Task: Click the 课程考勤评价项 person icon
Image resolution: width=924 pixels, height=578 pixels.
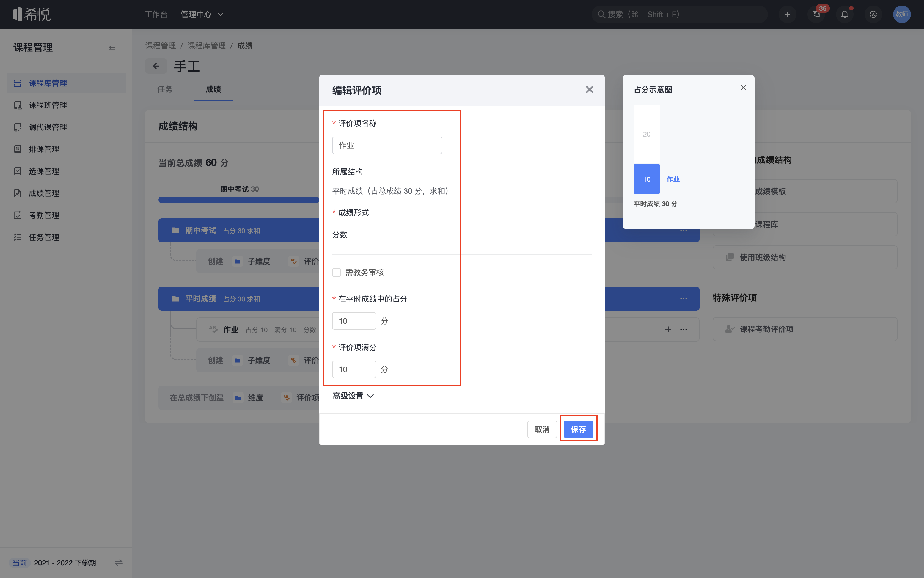Action: click(x=730, y=329)
